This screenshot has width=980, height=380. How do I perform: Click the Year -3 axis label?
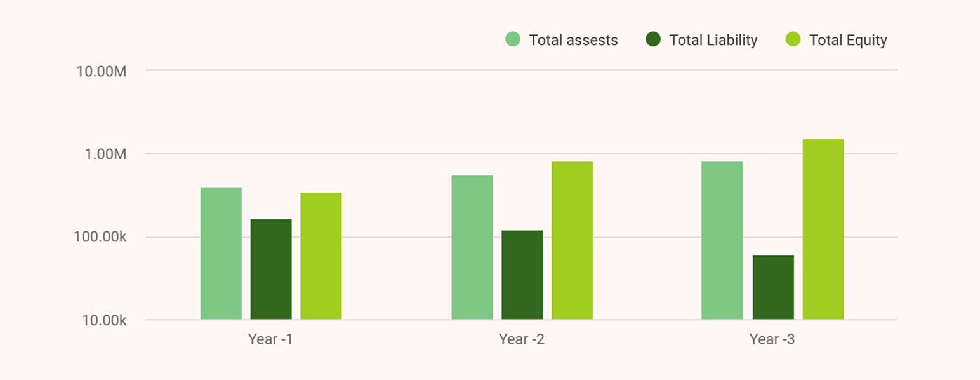pos(771,339)
